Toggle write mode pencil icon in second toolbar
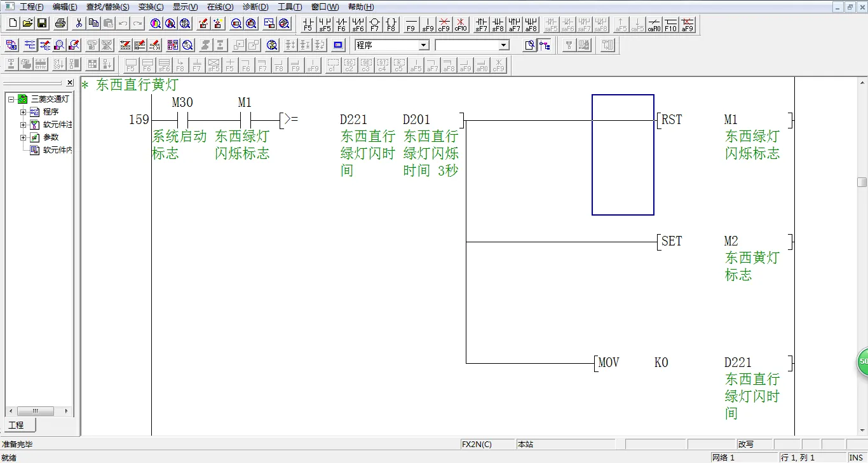The width and height of the screenshot is (868, 463). click(44, 45)
